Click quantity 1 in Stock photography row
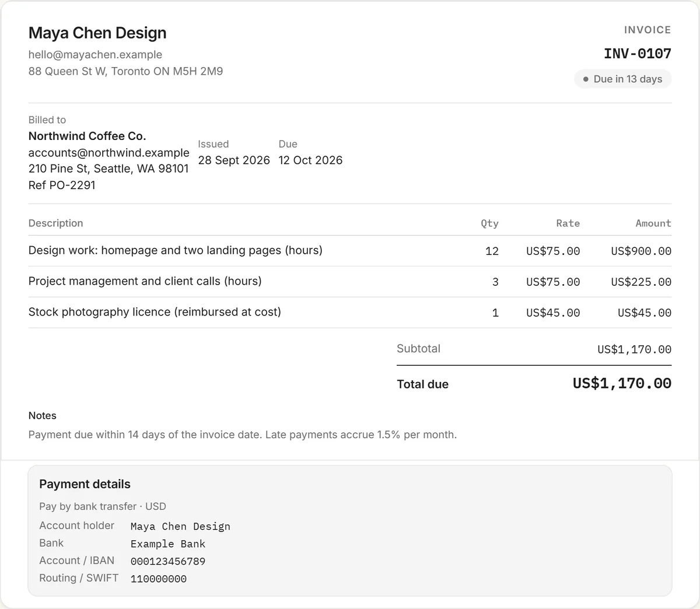Screen dimensions: 700x609 pyautogui.click(x=495, y=313)
